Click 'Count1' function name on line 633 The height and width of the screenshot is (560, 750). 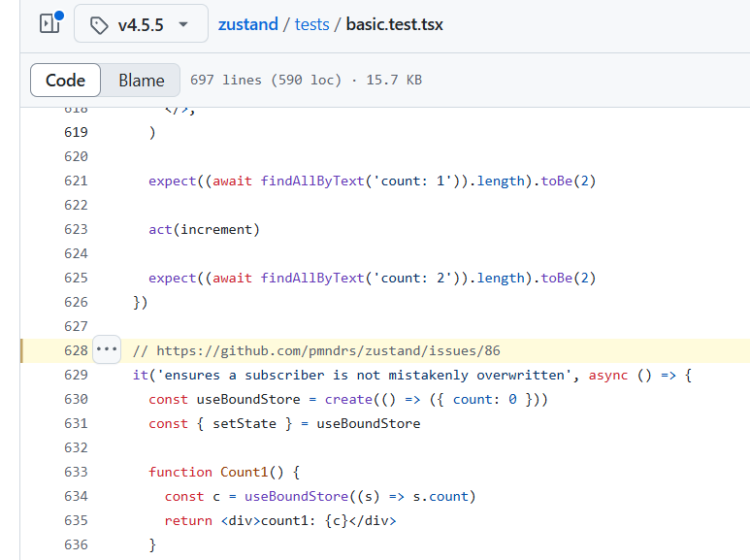(244, 473)
